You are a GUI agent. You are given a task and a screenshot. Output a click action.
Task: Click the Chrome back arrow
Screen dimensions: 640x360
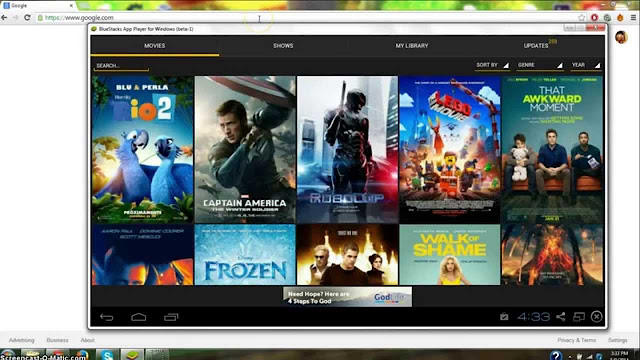(x=4, y=18)
